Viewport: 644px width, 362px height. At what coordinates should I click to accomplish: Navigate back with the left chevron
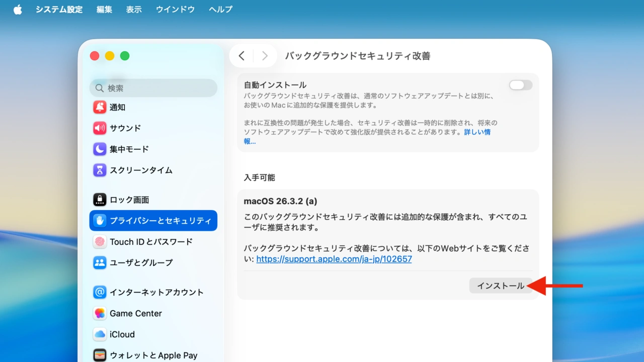[x=242, y=56]
